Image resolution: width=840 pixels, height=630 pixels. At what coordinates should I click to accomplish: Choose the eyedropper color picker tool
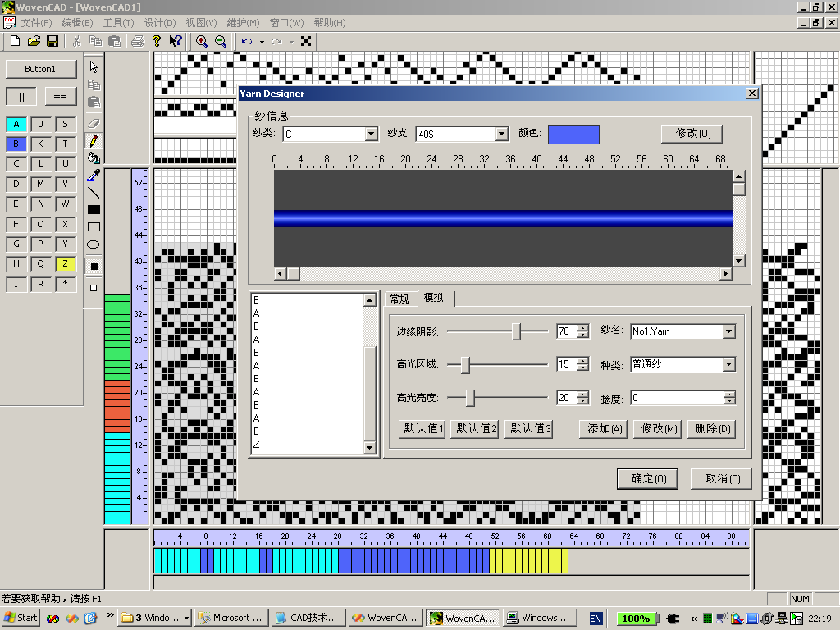[x=94, y=176]
